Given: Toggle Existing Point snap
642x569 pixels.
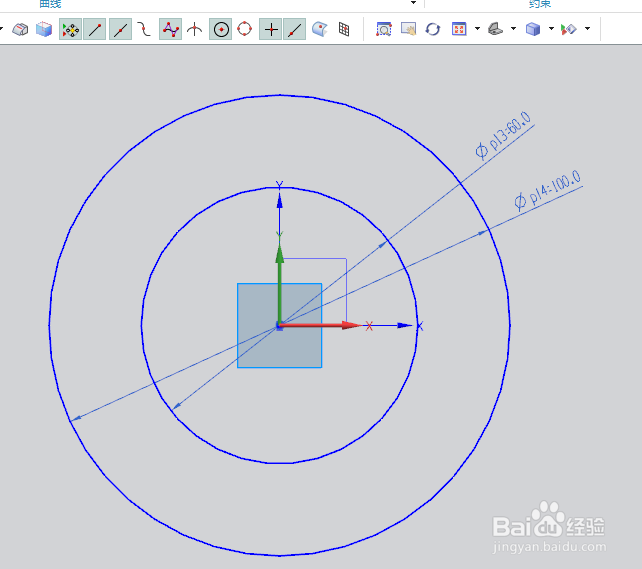Looking at the screenshot, I should point(271,29).
